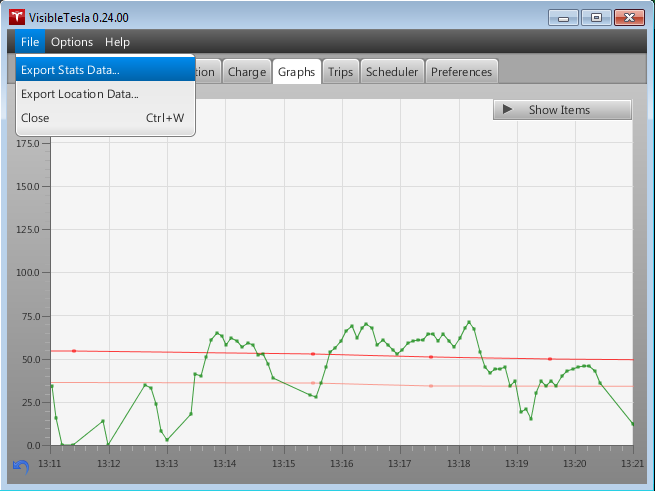The height and width of the screenshot is (491, 655).
Task: Open the Preferences tab
Action: coord(462,72)
